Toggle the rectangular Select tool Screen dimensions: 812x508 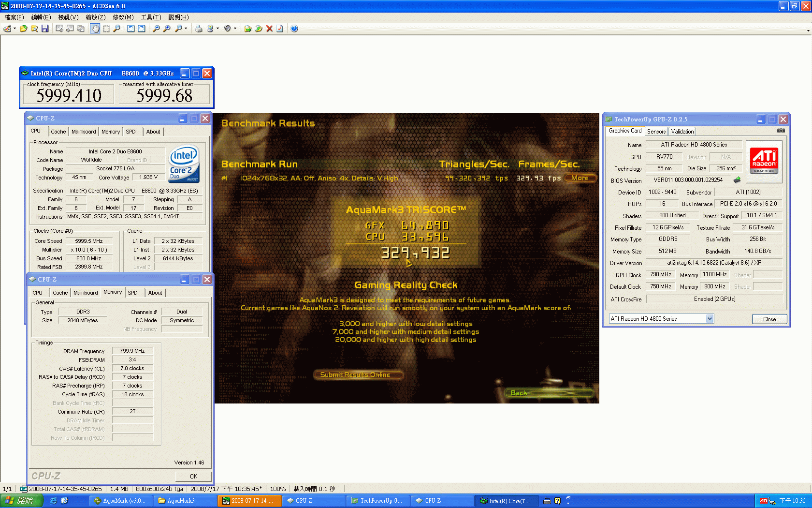tap(106, 29)
